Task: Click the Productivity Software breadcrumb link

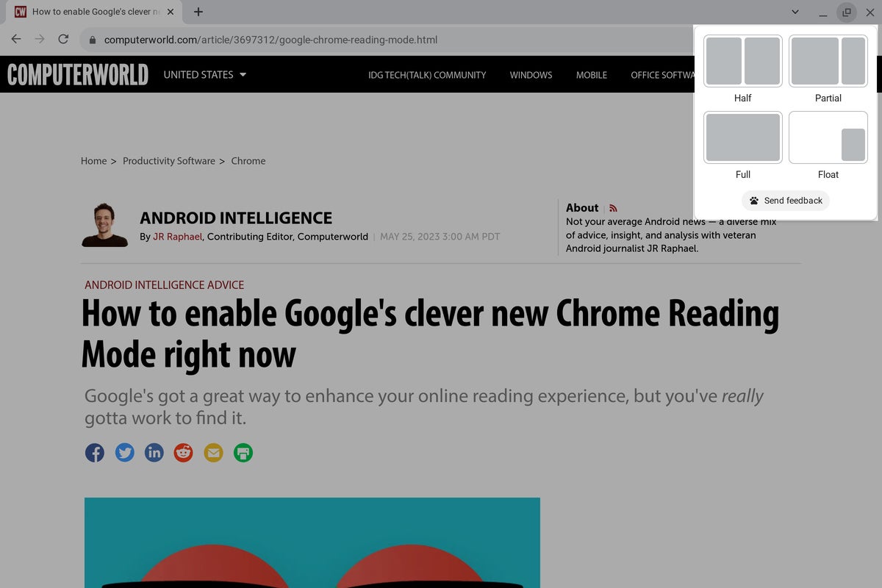Action: pyautogui.click(x=169, y=161)
